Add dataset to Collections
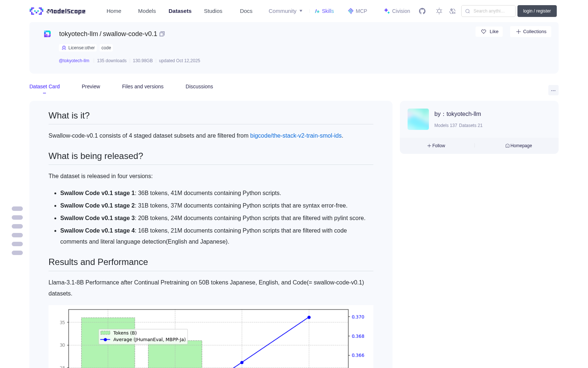The height and width of the screenshot is (368, 588). point(531,32)
